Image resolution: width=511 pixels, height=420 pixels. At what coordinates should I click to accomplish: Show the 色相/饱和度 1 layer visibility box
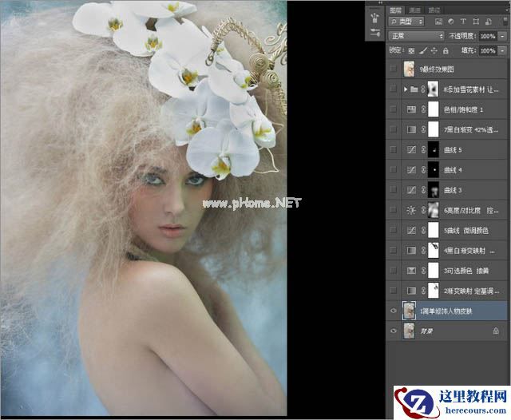click(x=394, y=109)
